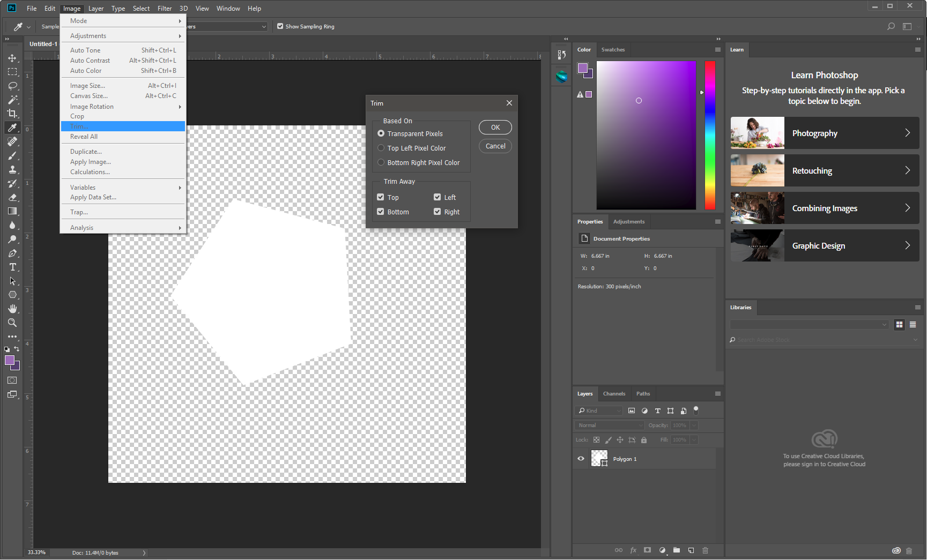Select the Healing Brush tool

(12, 141)
